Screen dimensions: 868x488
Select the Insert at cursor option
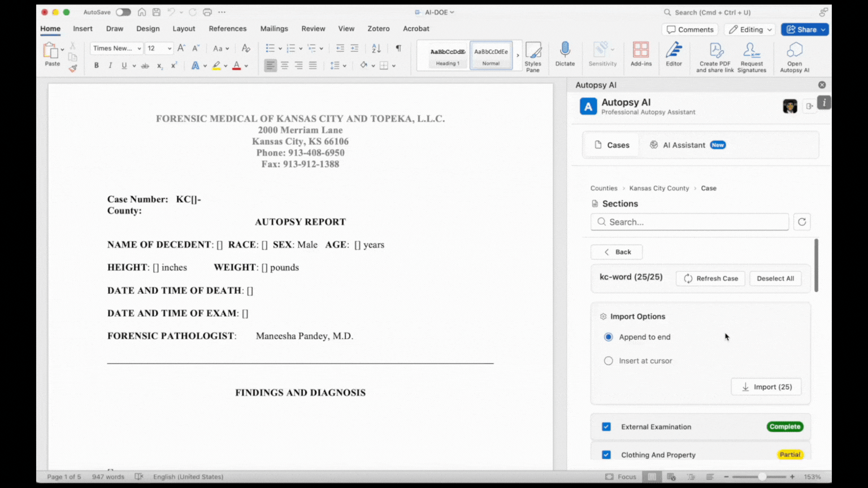tap(608, 360)
